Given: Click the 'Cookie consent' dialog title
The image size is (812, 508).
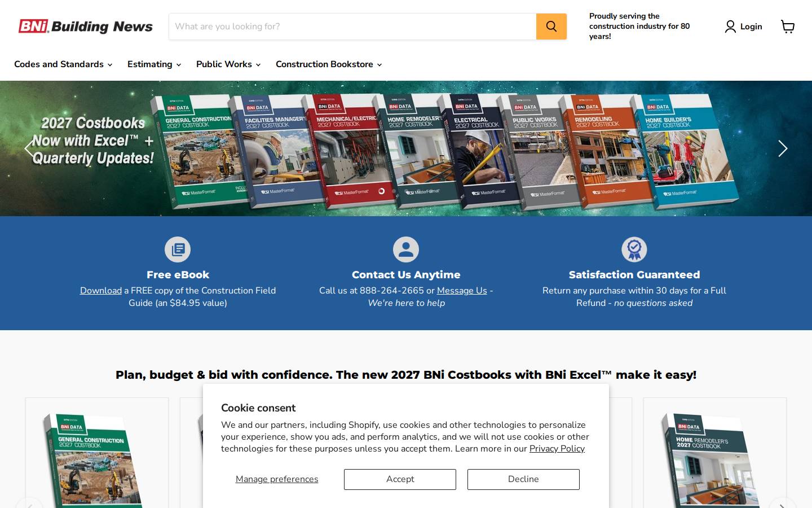Looking at the screenshot, I should point(258,408).
